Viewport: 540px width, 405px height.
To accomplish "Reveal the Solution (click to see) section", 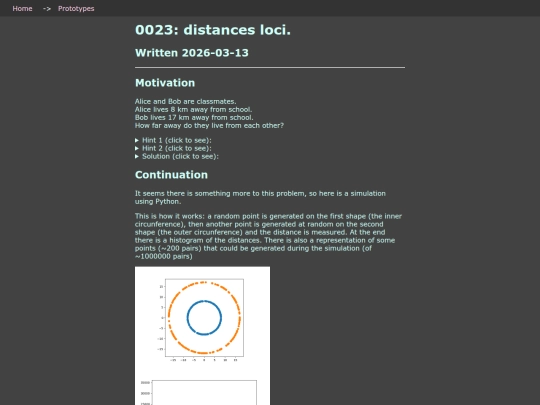I will click(x=177, y=156).
